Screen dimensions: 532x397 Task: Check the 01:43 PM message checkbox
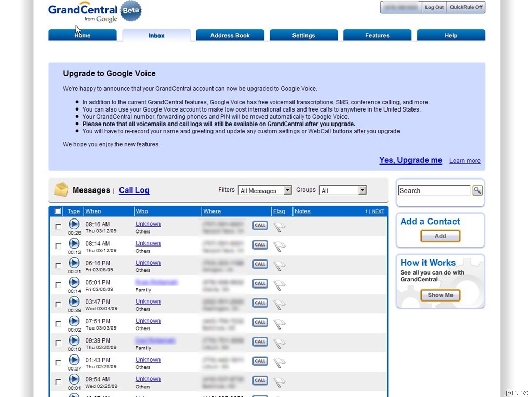click(58, 362)
